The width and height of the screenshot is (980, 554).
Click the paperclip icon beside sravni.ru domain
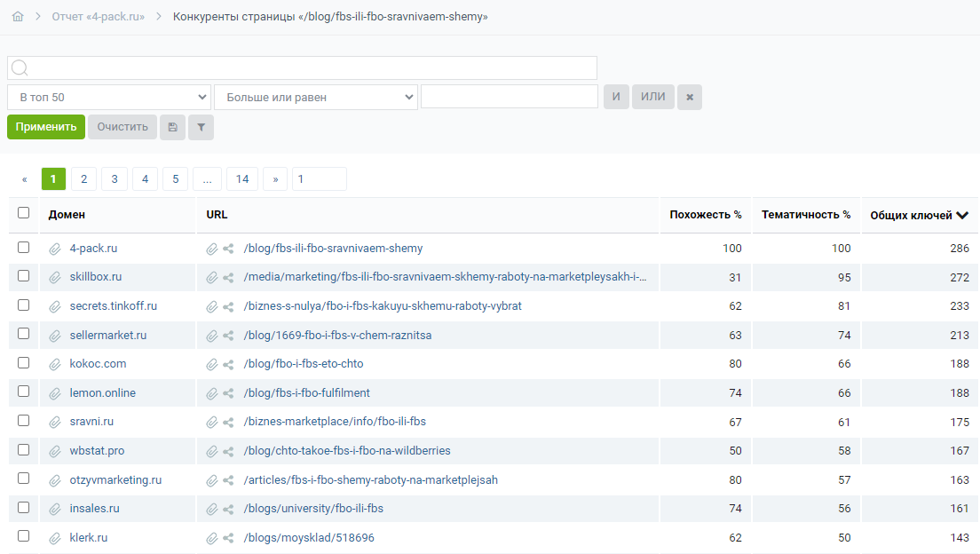(x=55, y=422)
